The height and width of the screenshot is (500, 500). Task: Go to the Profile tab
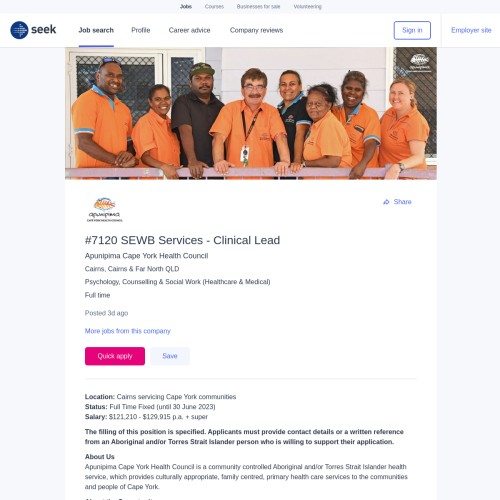click(141, 30)
